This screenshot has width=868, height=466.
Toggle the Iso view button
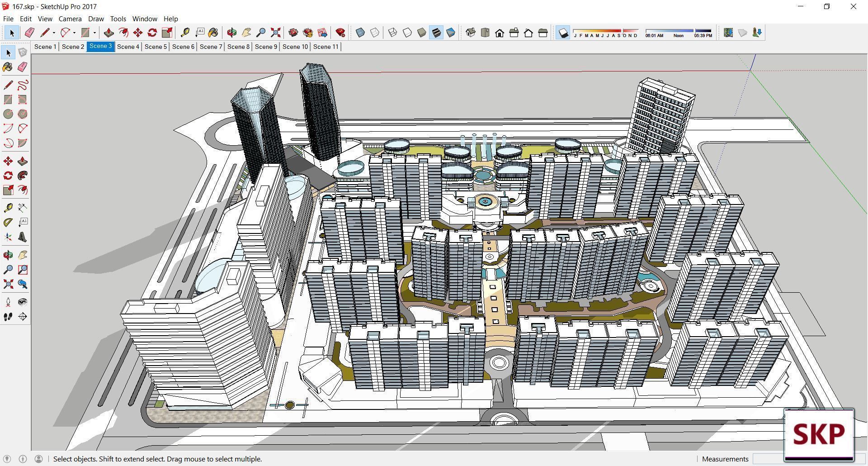471,33
